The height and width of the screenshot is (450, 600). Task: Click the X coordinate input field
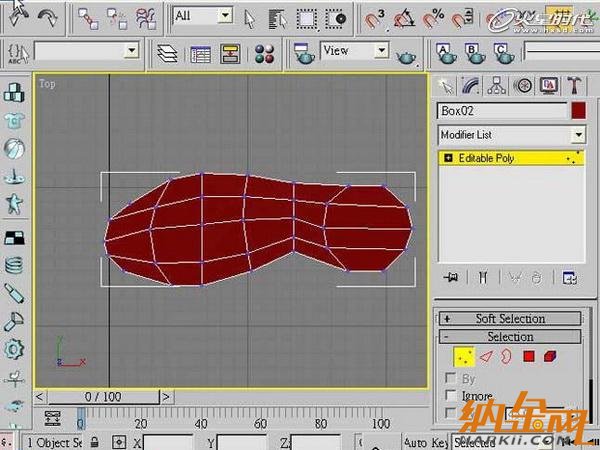tap(168, 443)
